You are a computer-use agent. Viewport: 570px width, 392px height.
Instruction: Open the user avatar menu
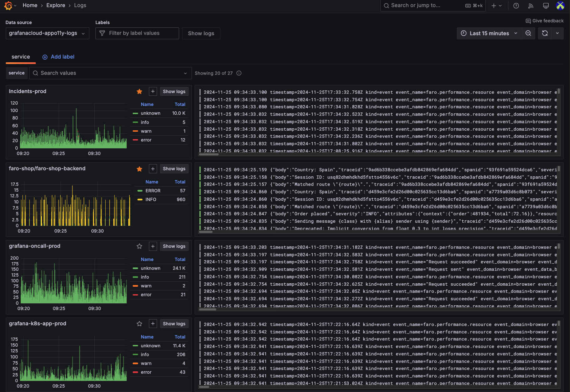point(560,5)
